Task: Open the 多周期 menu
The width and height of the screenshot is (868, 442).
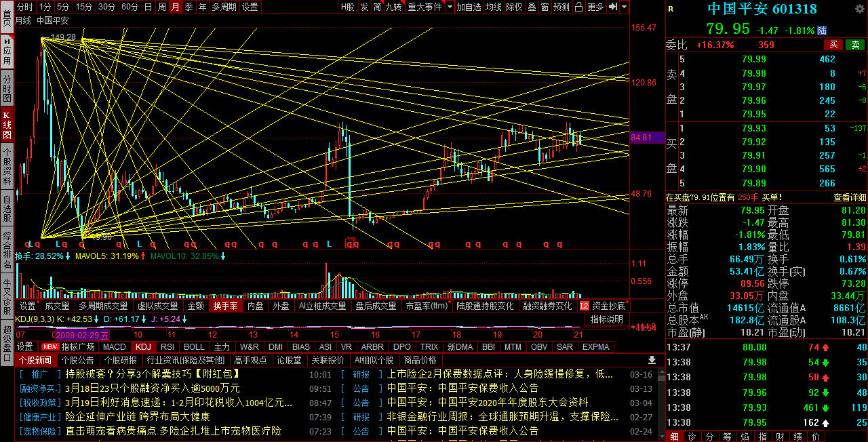Action: [224, 7]
